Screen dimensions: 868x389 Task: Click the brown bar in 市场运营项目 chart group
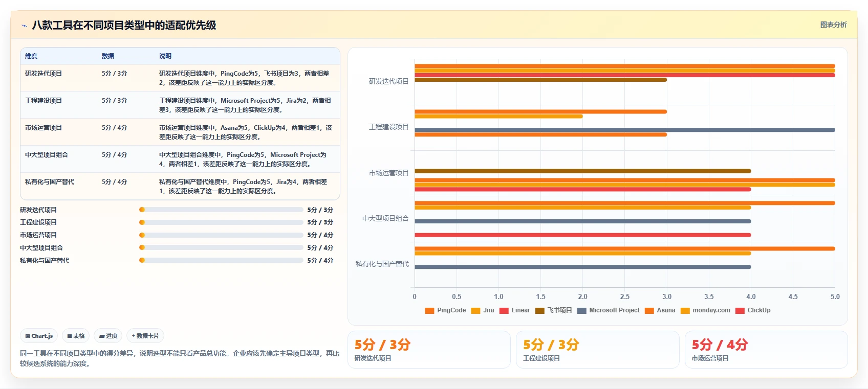(582, 171)
